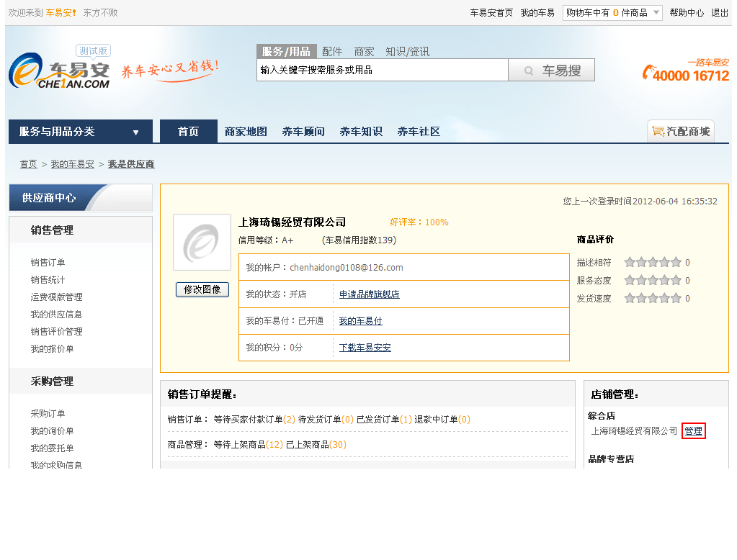This screenshot has width=737, height=560.
Task: Open 运费模版管理 in the sidebar
Action: [x=56, y=297]
